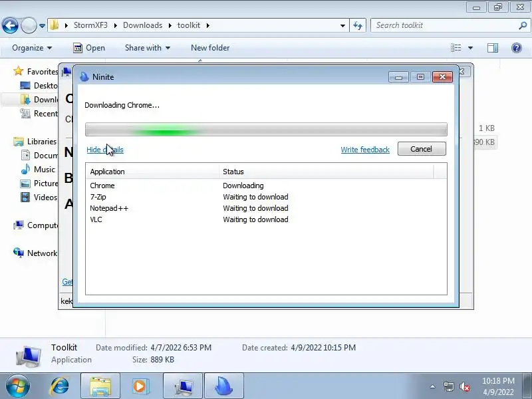Select Desktop in the navigation pane

click(39, 86)
